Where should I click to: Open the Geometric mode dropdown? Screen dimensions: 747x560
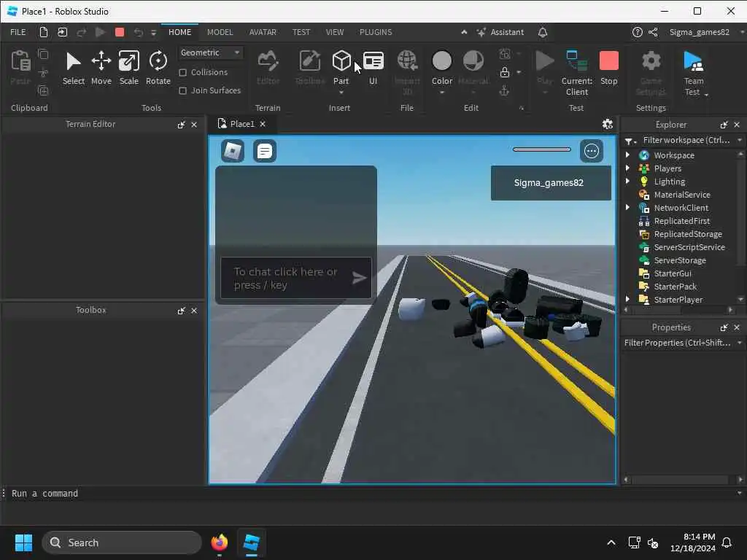tap(210, 52)
